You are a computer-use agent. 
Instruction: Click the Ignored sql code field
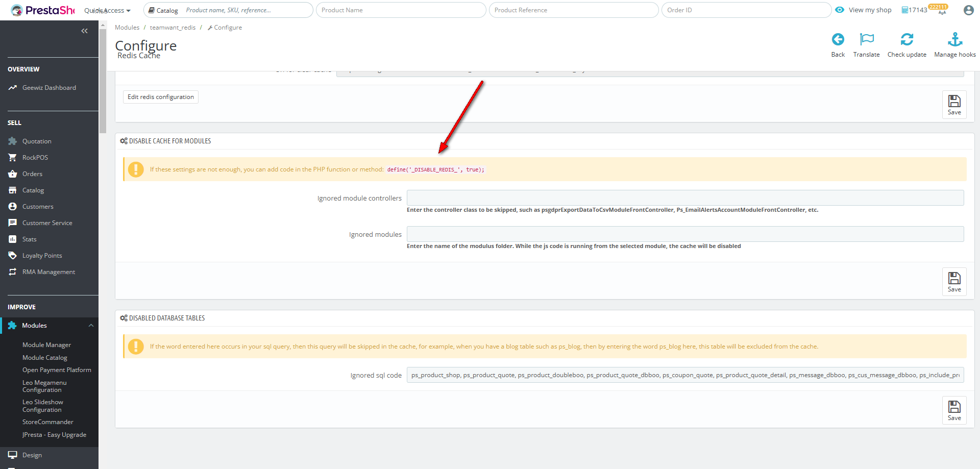tap(685, 375)
